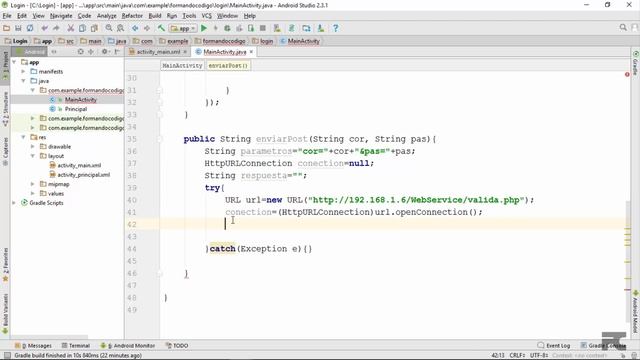Image resolution: width=640 pixels, height=360 pixels.
Task: Close the MainActivity.java tab
Action: [251, 52]
